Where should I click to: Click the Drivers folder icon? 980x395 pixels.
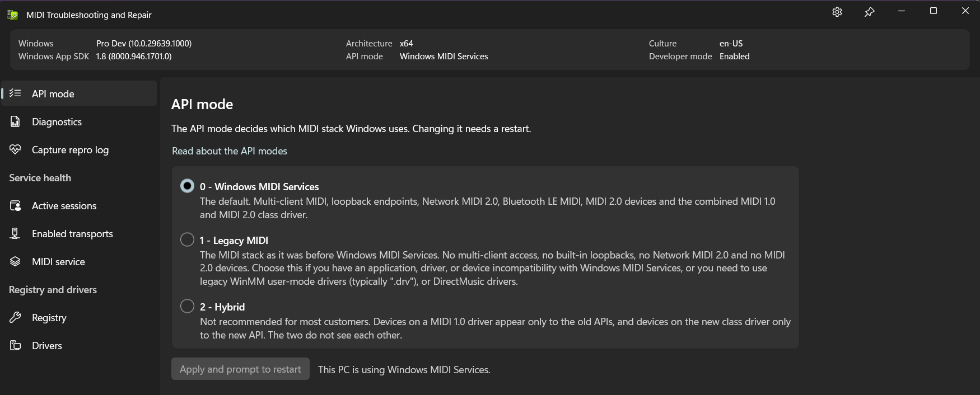click(x=15, y=345)
